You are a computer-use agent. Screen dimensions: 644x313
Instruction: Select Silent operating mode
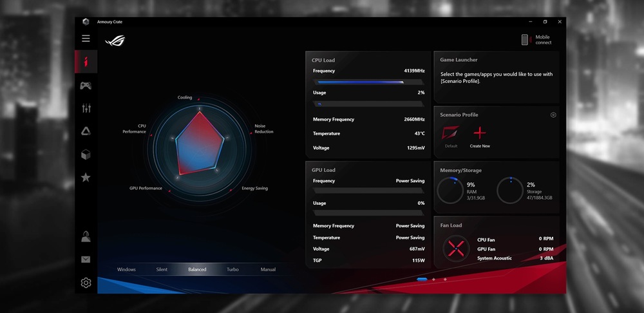(x=162, y=269)
